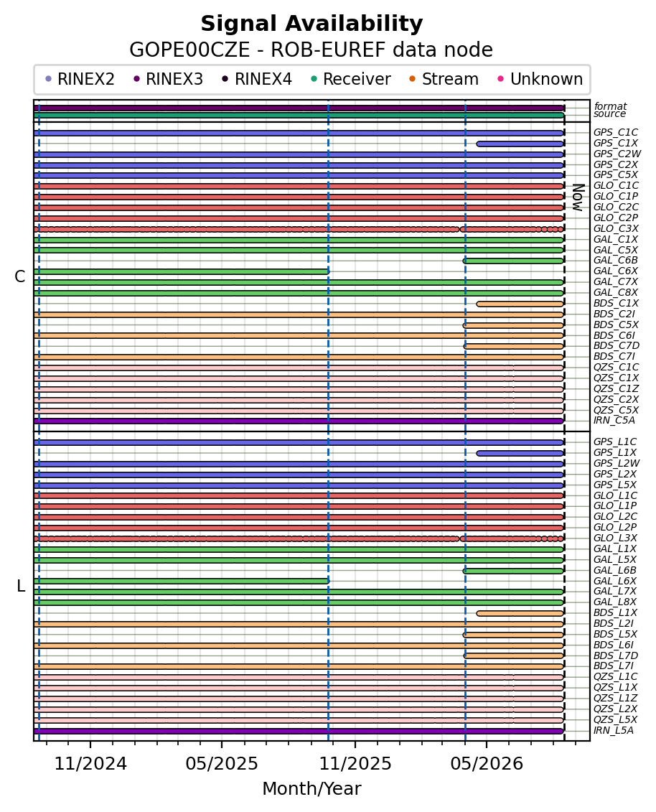Image resolution: width=656 pixels, height=812 pixels.
Task: Click the Signal Availability title
Action: tap(311, 24)
